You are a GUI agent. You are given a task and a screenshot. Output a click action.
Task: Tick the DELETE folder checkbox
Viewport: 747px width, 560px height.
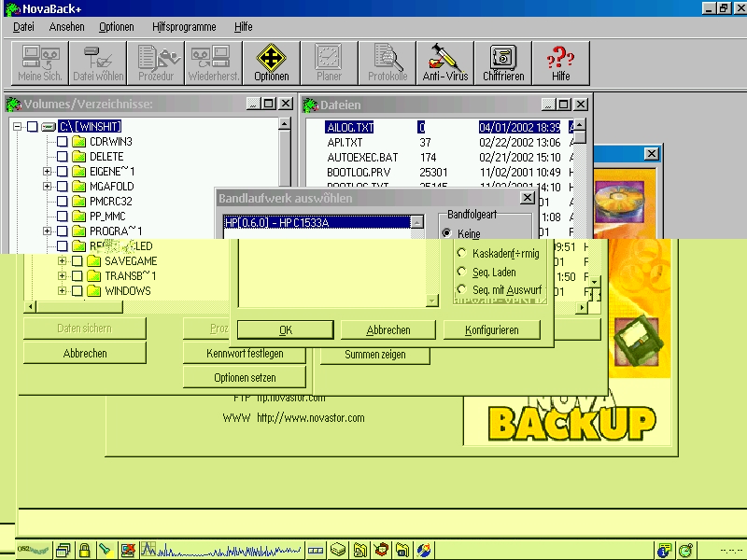(x=62, y=156)
